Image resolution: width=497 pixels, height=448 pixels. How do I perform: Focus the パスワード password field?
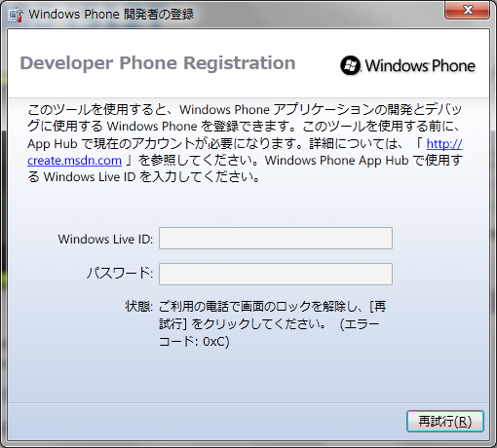point(276,274)
